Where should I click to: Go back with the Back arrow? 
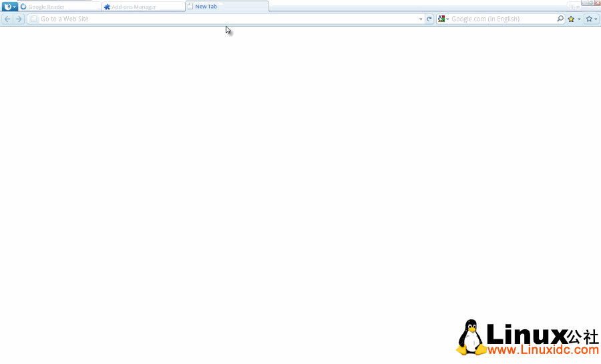point(7,19)
